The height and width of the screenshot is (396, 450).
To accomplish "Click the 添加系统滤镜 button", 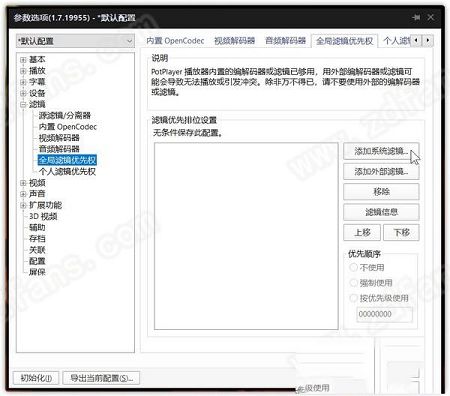I will pos(381,151).
